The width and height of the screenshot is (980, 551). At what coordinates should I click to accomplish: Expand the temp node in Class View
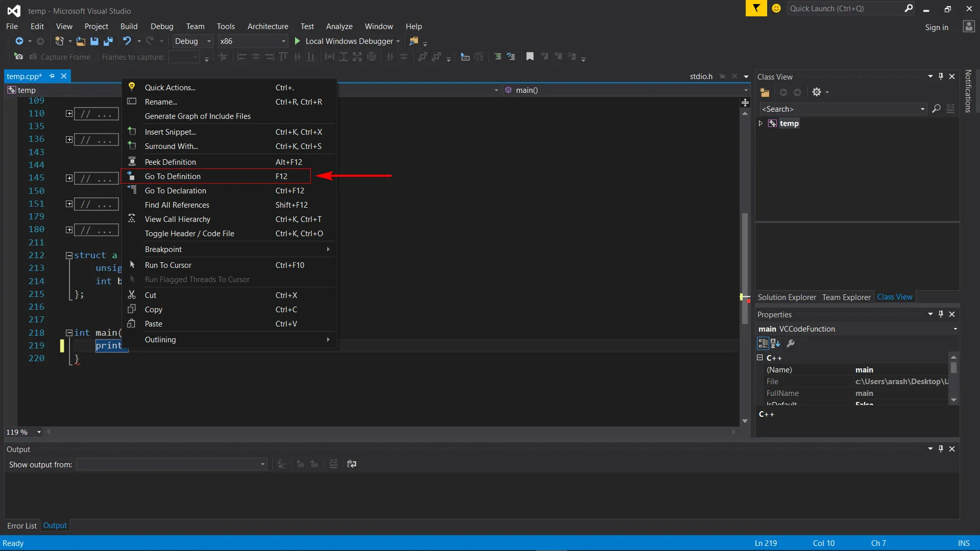pos(761,123)
